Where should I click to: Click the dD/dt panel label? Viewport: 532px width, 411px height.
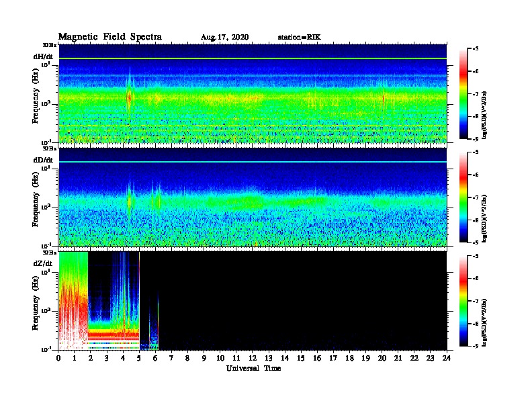pyautogui.click(x=43, y=160)
